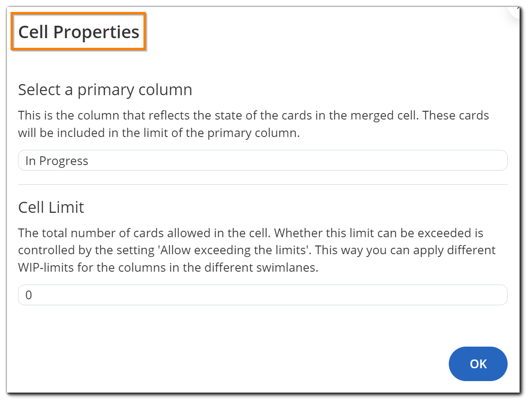
Task: Click the Select a primary column heading
Action: pyautogui.click(x=105, y=90)
